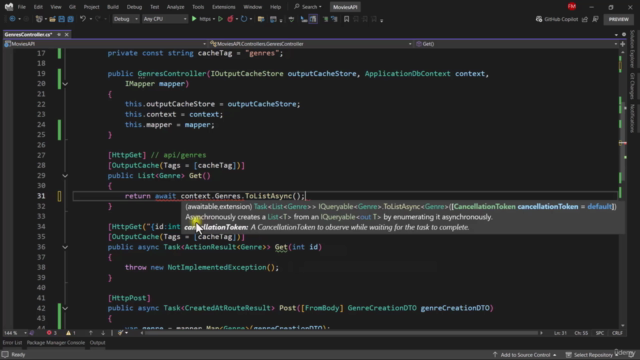640x360 pixels.
Task: Click the SPC indentation indicator
Action: (600, 333)
